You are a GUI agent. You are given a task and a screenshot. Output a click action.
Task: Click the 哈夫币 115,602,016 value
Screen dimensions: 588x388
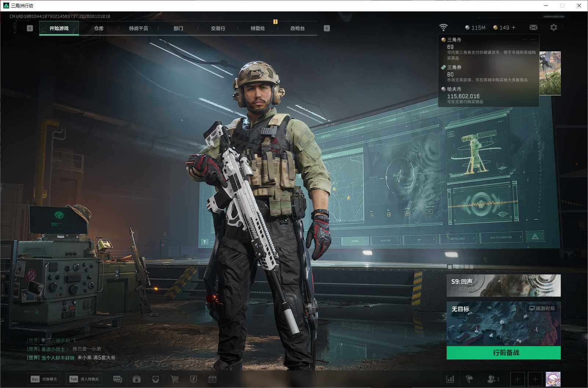pyautogui.click(x=463, y=96)
